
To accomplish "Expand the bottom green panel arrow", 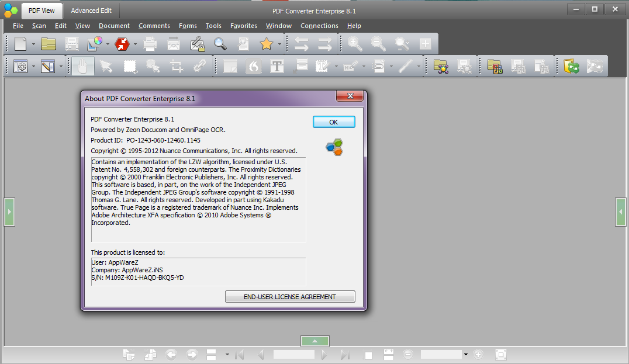I will [x=315, y=341].
